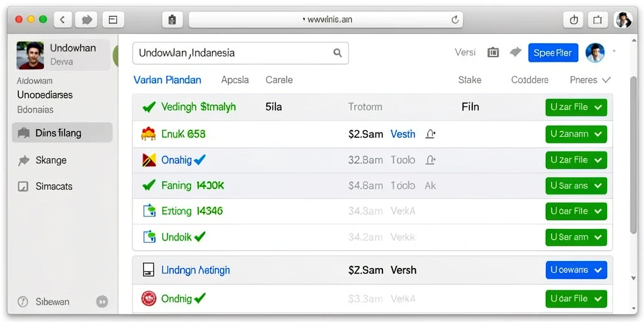Viewport: 644px width, 322px height.
Task: Switch to the Apcsla tab
Action: [x=235, y=80]
